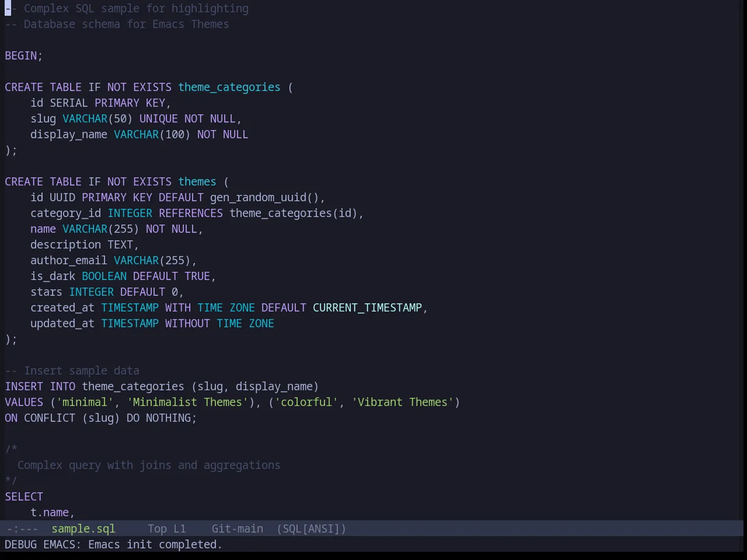This screenshot has width=747, height=560.
Task: Click t.name column in SELECT list
Action: (x=50, y=512)
